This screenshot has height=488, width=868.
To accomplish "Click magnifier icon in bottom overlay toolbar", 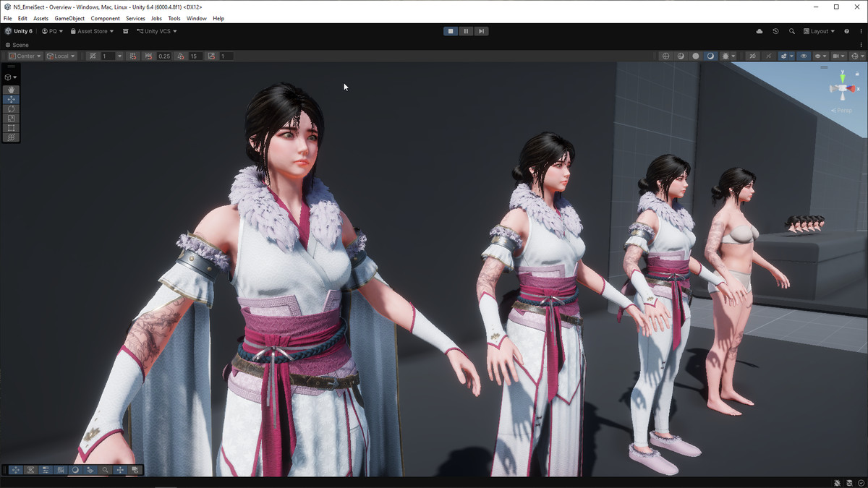I will pos(106,470).
